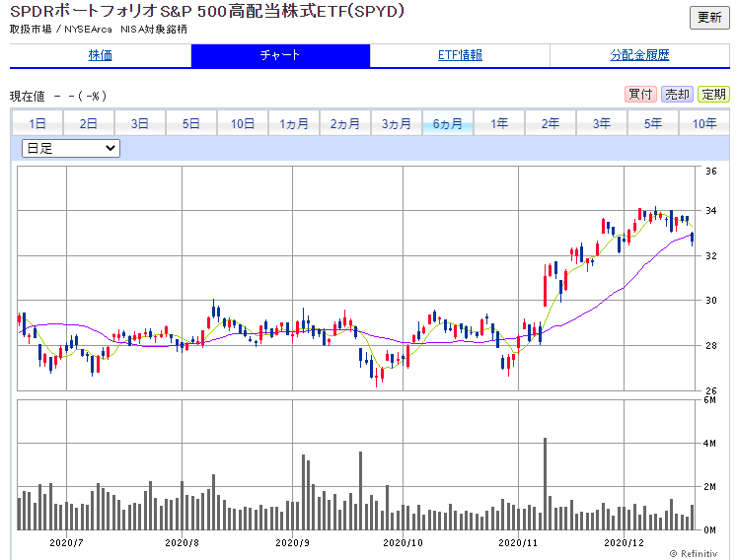Image resolution: width=737 pixels, height=560 pixels.
Task: Click the 2020/7 date axis label
Action: 66,542
